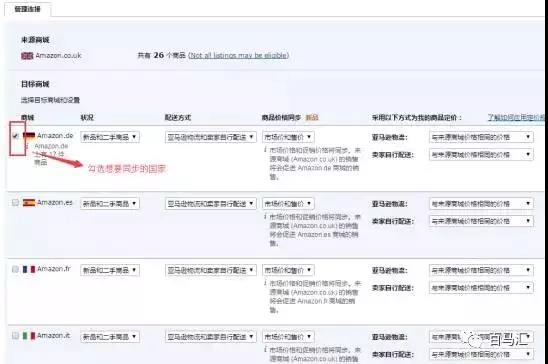The image size is (548, 364).
Task: Check the Amazon.es marketplace checkbox
Action: [x=15, y=202]
